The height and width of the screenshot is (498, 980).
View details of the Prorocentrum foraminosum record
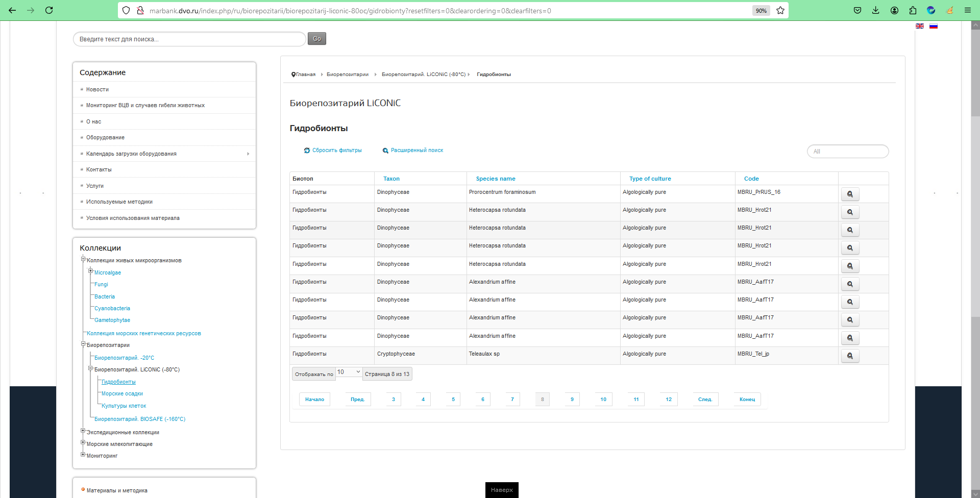tap(850, 194)
